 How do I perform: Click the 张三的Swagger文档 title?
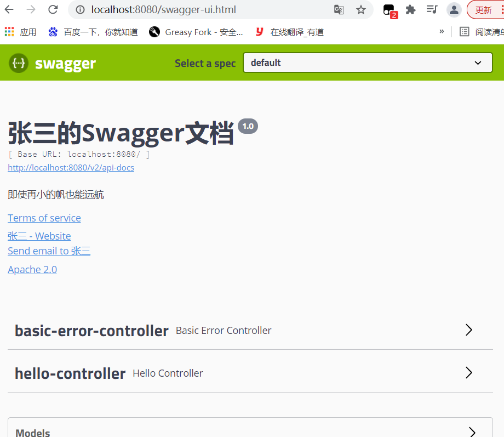click(121, 133)
